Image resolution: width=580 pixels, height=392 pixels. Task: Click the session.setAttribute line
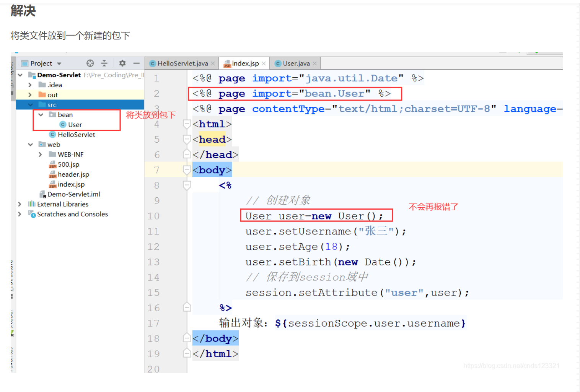[x=357, y=293]
